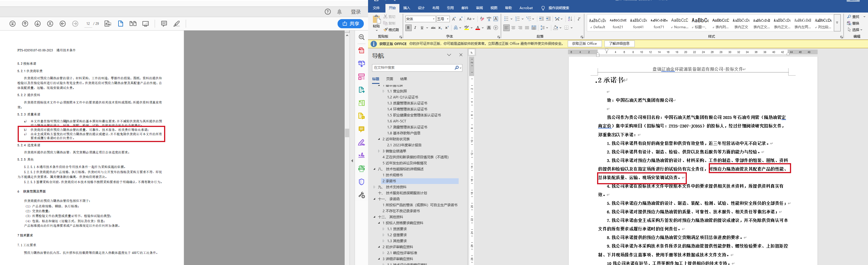Switch navigation pane to 页面 tab

click(389, 79)
